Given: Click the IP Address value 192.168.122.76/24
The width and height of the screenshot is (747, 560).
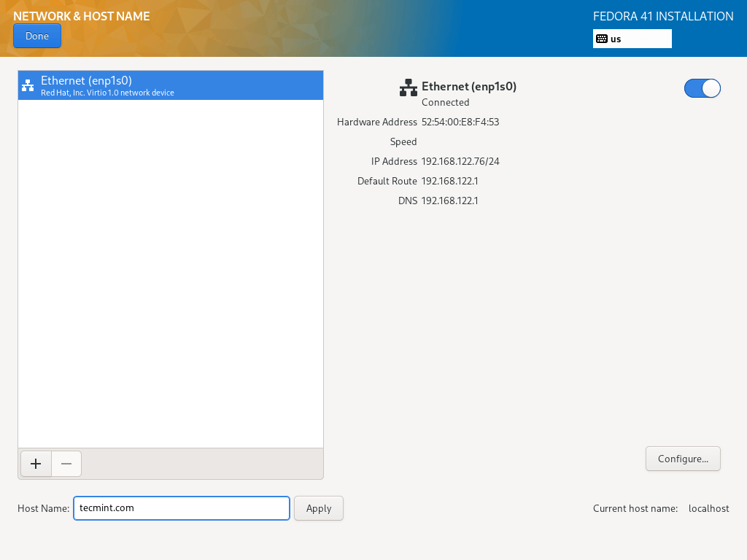Looking at the screenshot, I should click(460, 161).
